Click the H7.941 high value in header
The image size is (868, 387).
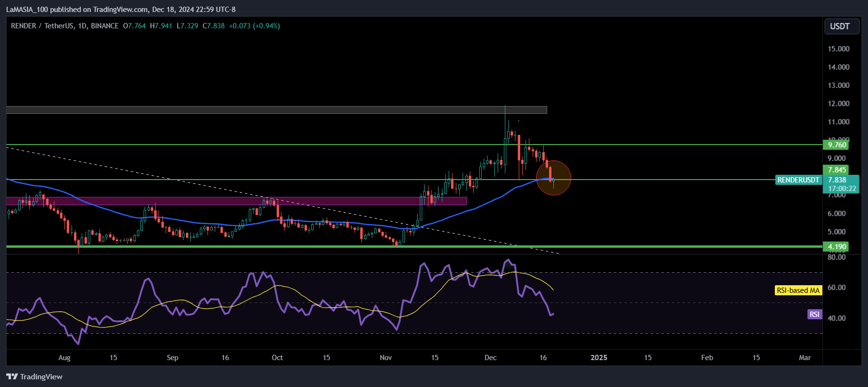coord(161,26)
